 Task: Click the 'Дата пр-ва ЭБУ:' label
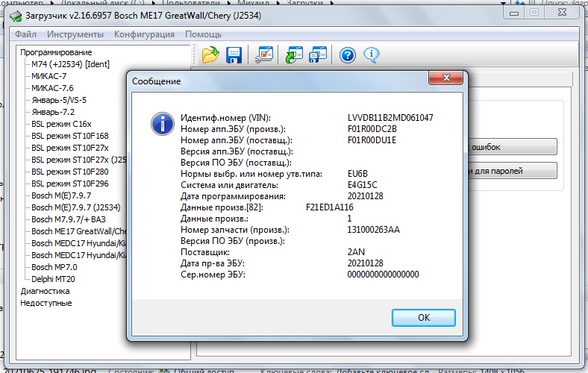212,263
